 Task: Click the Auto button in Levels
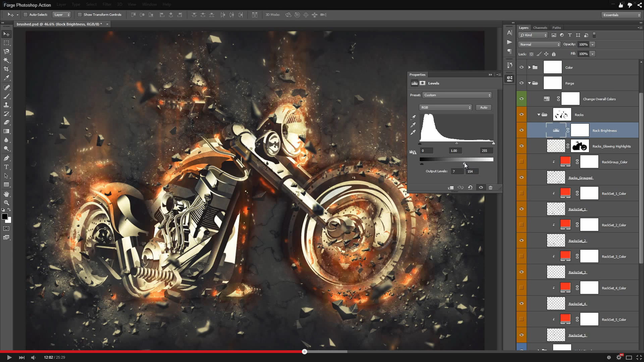[483, 108]
